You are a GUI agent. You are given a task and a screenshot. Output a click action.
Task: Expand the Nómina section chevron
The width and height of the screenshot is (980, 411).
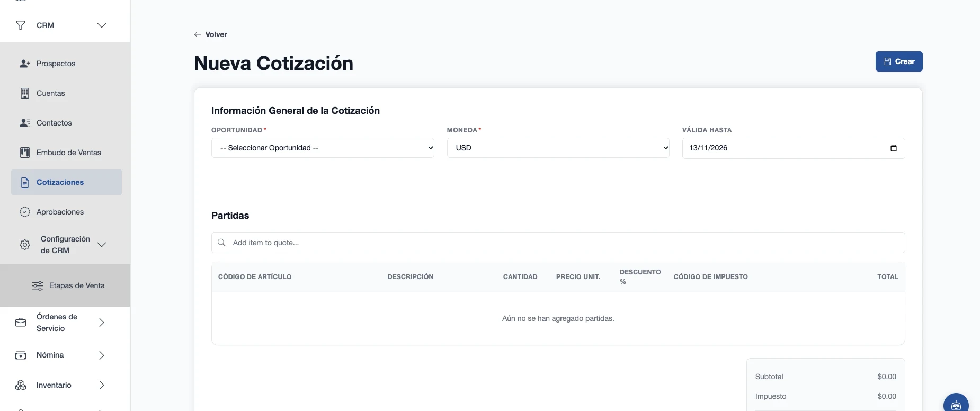point(102,355)
